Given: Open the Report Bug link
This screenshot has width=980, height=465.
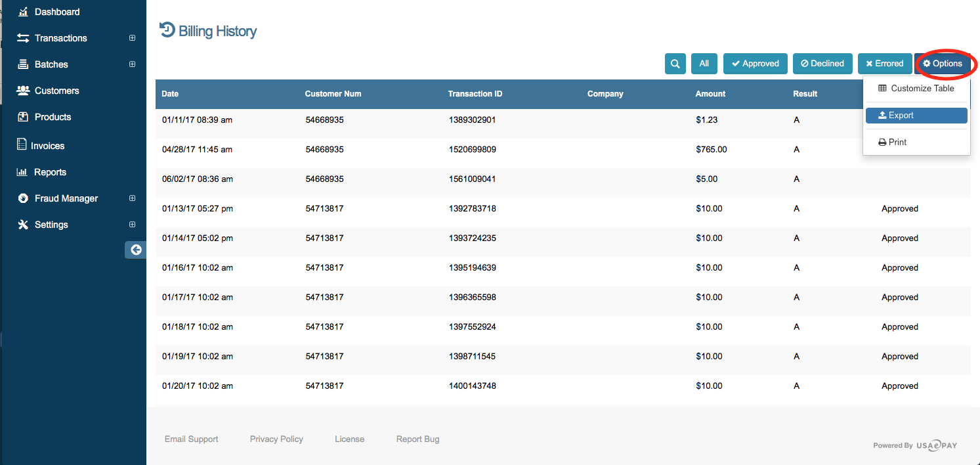Looking at the screenshot, I should (x=417, y=439).
